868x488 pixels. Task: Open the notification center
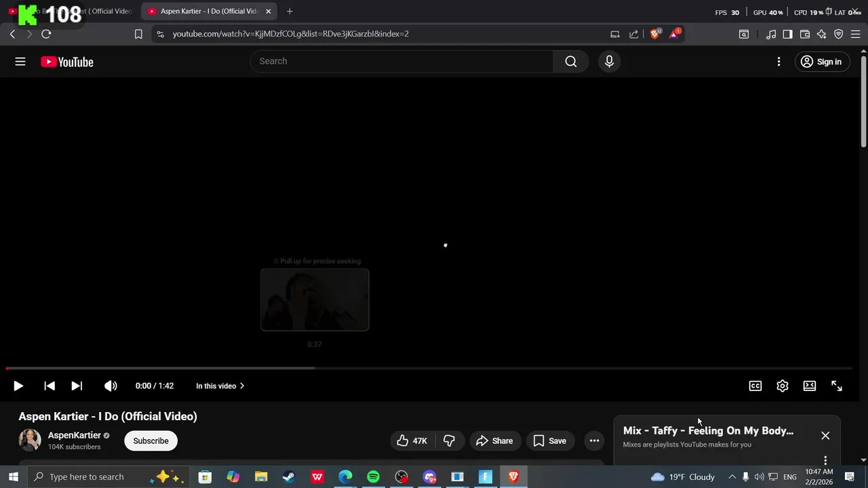click(850, 476)
